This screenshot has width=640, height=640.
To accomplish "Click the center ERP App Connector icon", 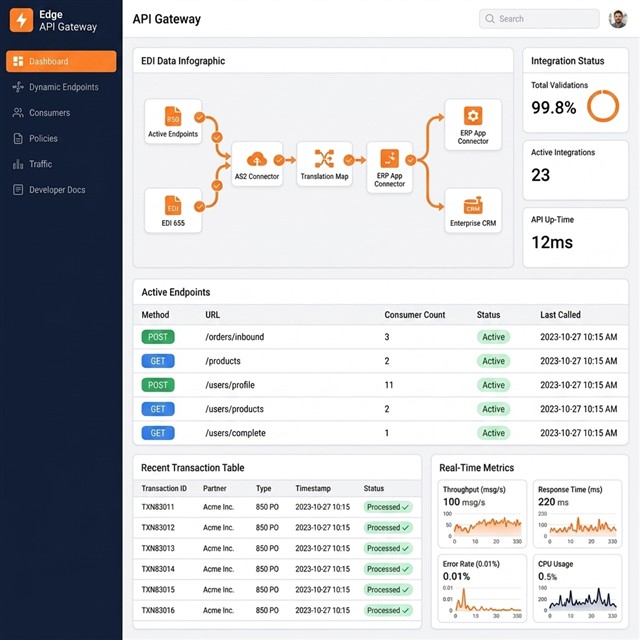I will tap(389, 158).
